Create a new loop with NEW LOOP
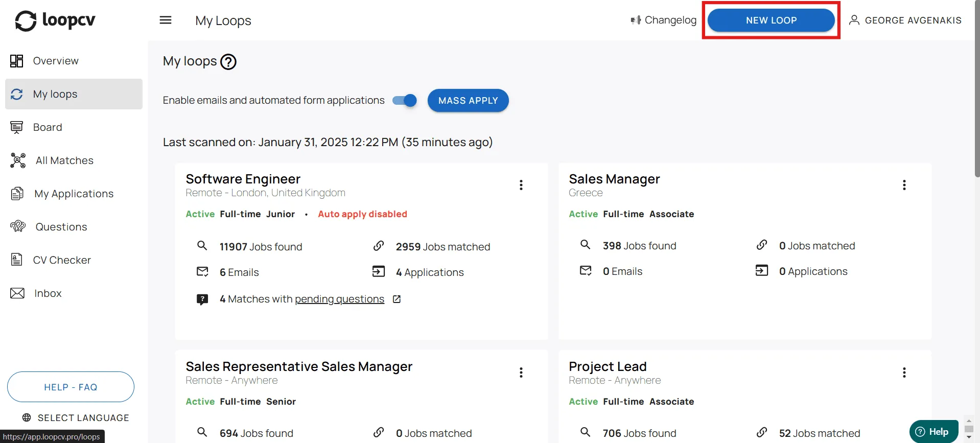This screenshot has width=980, height=443. [x=771, y=20]
